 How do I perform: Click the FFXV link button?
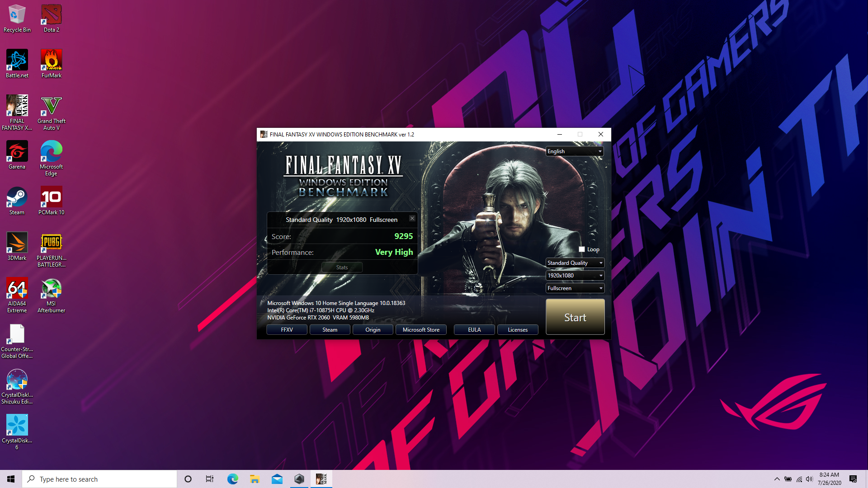click(x=287, y=330)
